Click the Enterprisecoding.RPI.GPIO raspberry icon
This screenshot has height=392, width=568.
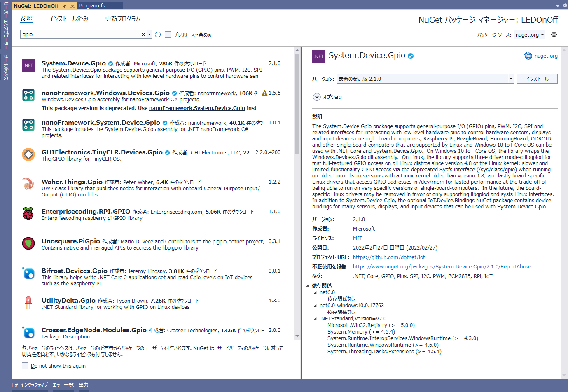point(28,214)
